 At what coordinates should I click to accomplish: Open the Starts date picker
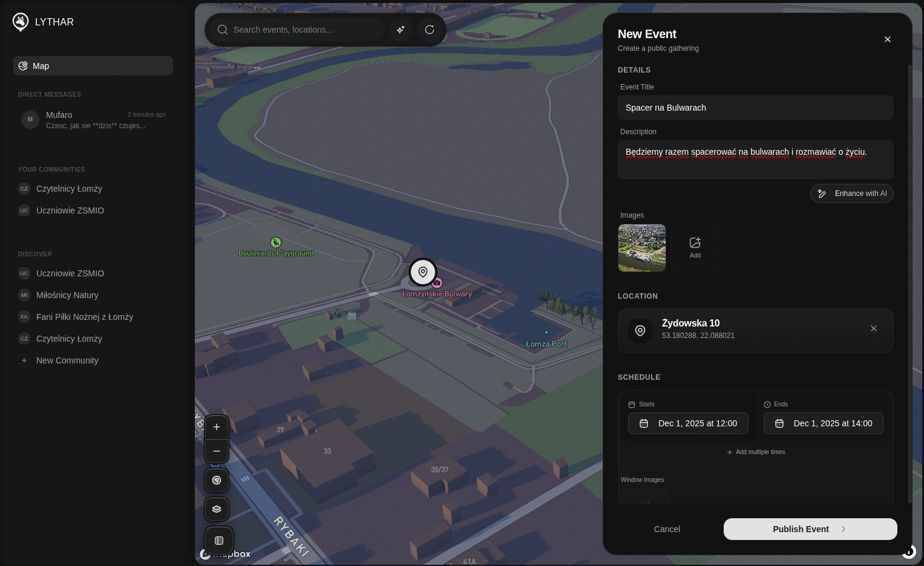click(x=688, y=423)
